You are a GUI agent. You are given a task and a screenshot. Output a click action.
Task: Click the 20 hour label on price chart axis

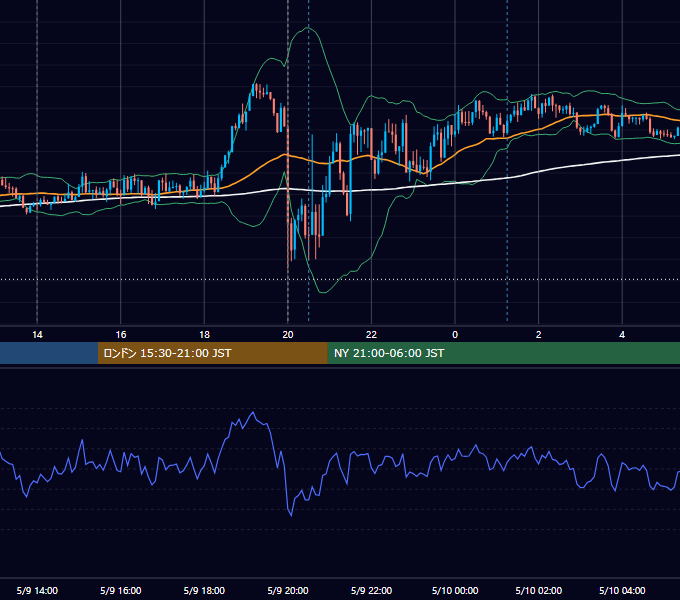[288, 335]
